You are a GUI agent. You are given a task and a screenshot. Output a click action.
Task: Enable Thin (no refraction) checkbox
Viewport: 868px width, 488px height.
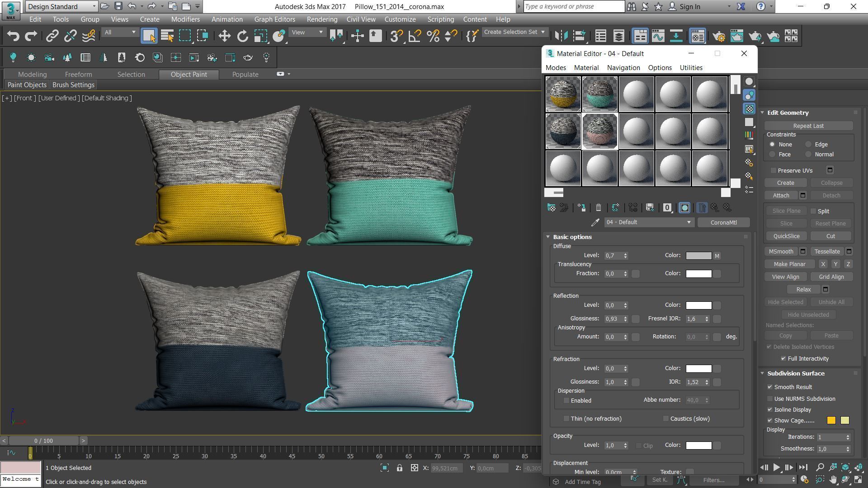pyautogui.click(x=566, y=419)
